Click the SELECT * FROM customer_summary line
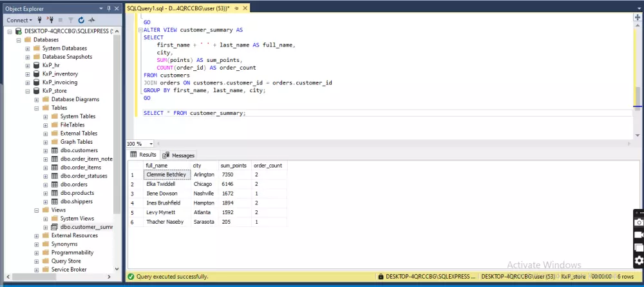The height and width of the screenshot is (287, 644). (194, 113)
